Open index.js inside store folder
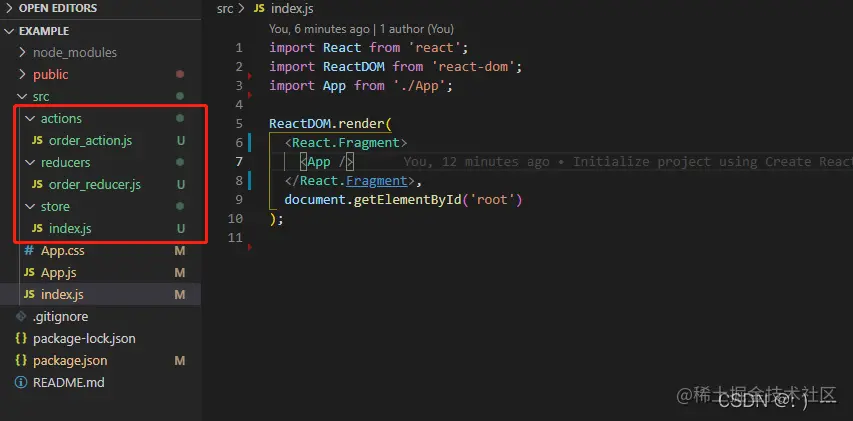 click(x=70, y=228)
